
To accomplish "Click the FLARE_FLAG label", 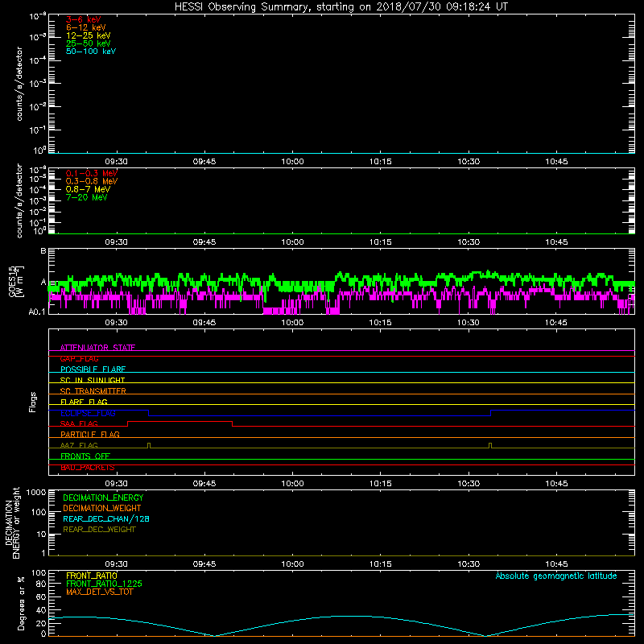I will (84, 402).
